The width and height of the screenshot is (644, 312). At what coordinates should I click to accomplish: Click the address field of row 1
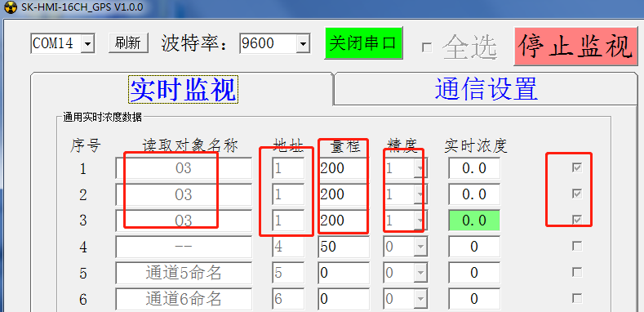(288, 168)
